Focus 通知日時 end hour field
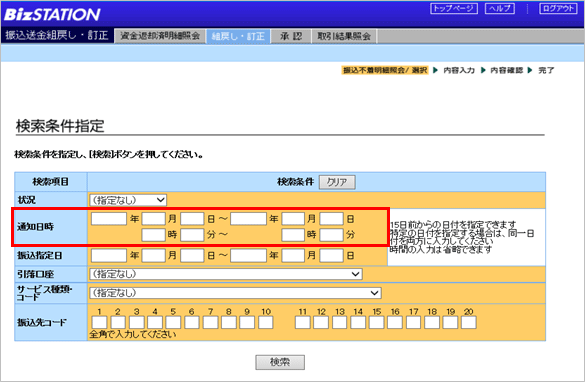Screen dimensions: 585x382 293,235
